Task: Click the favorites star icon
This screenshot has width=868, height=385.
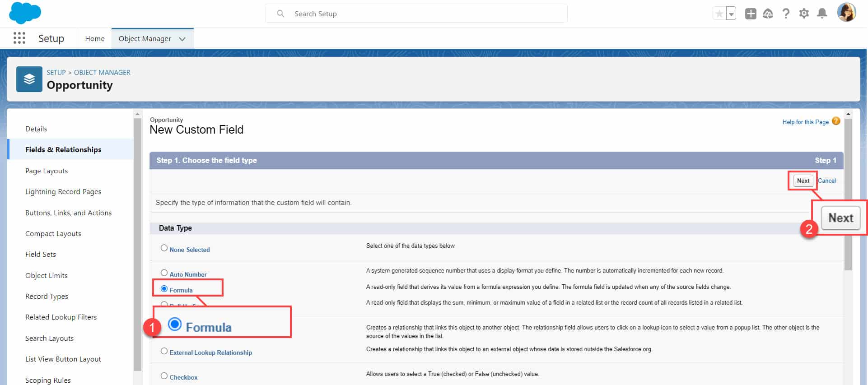Action: 719,14
